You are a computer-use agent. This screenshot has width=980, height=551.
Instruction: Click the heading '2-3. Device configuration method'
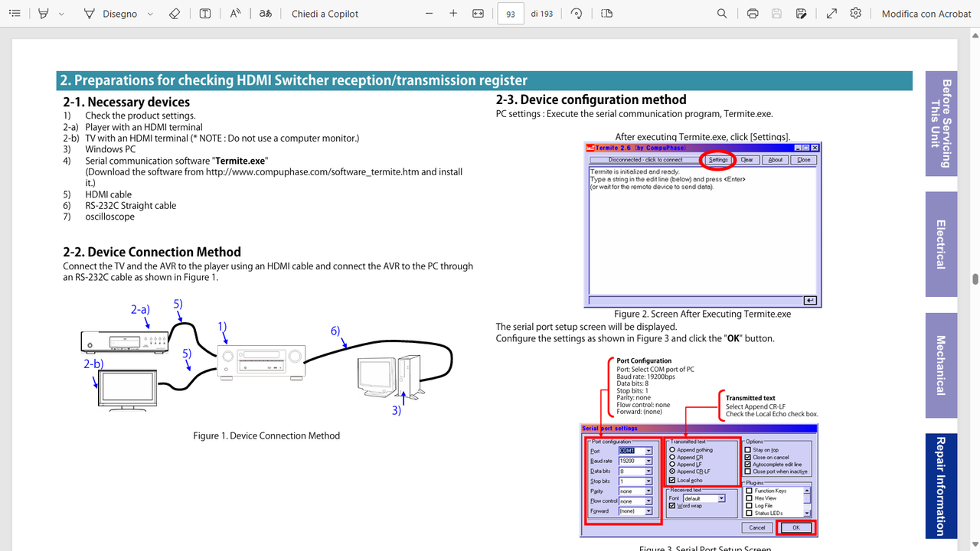(591, 99)
